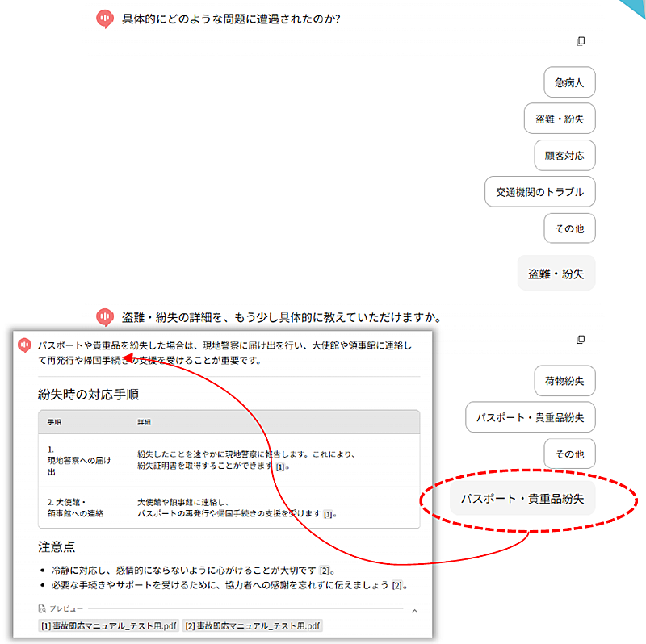The width and height of the screenshot is (646, 644).
Task: Click その他 below the 荷物紛失 options
Action: coord(568,454)
